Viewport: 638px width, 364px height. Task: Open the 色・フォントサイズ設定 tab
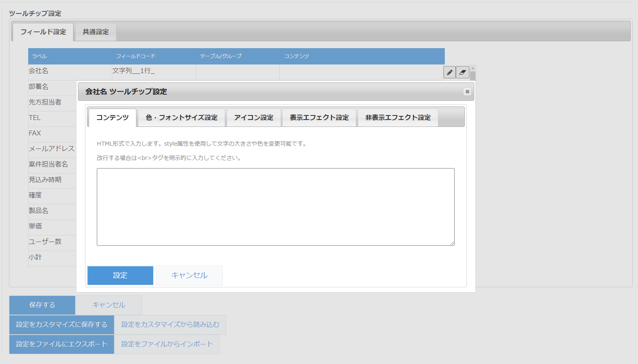181,118
